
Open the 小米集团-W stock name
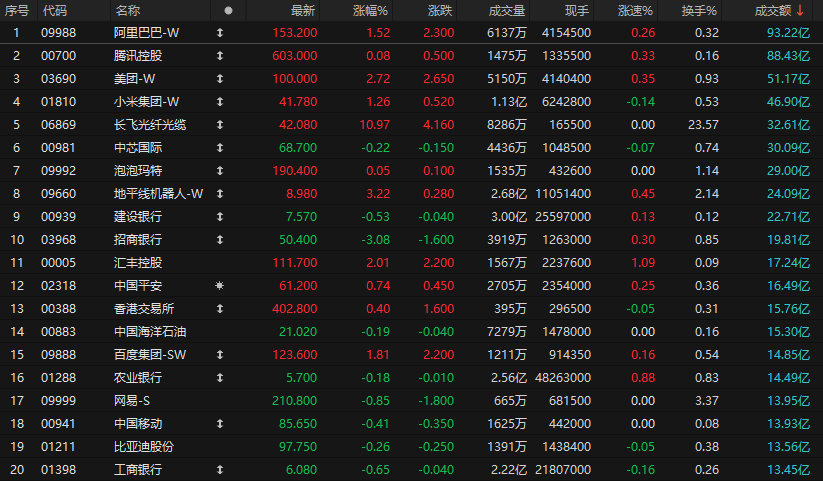(x=146, y=102)
